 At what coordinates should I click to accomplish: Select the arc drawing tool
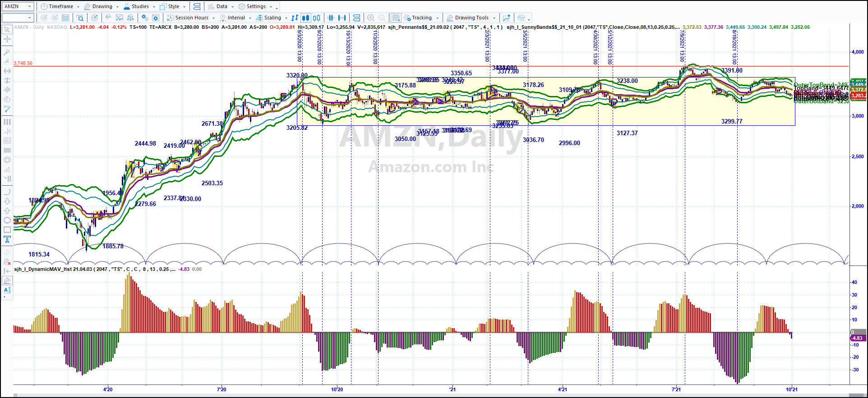click(7, 191)
